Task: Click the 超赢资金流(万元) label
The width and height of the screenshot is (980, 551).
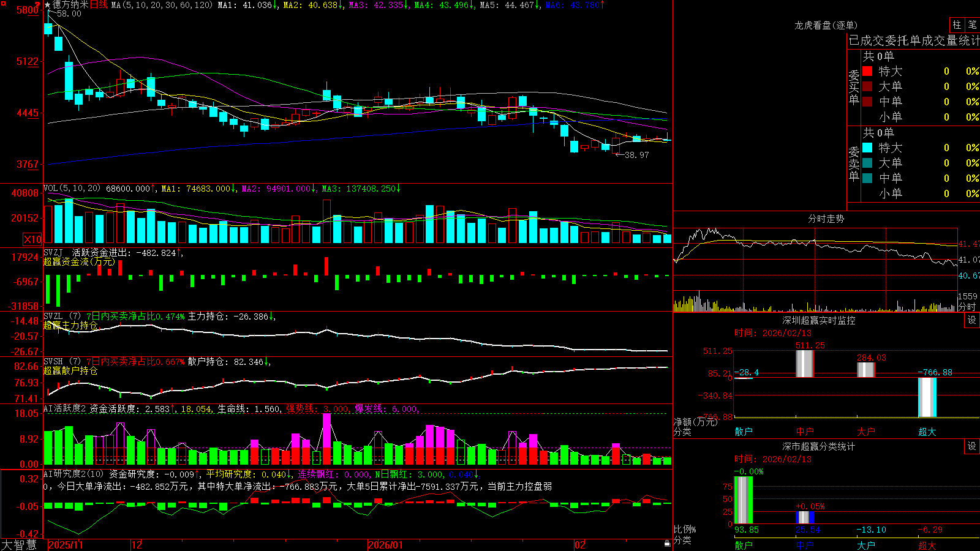Action: pyautogui.click(x=79, y=261)
